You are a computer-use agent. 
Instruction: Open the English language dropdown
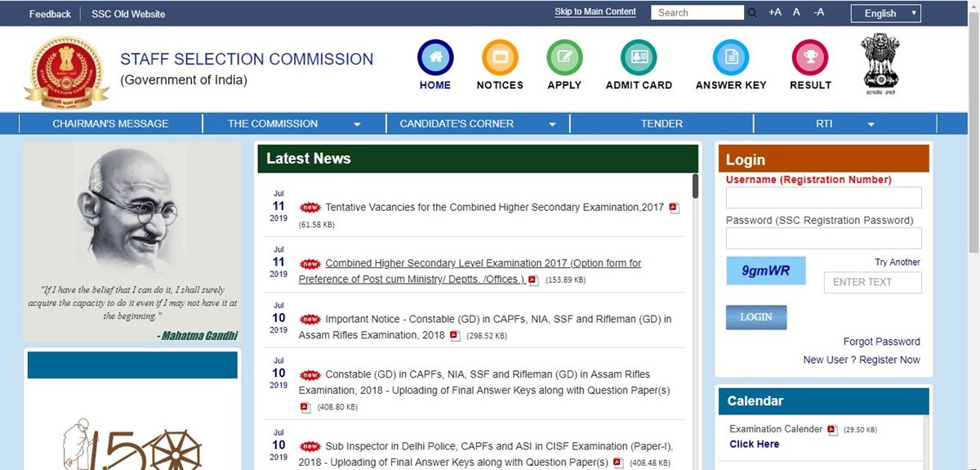(885, 13)
